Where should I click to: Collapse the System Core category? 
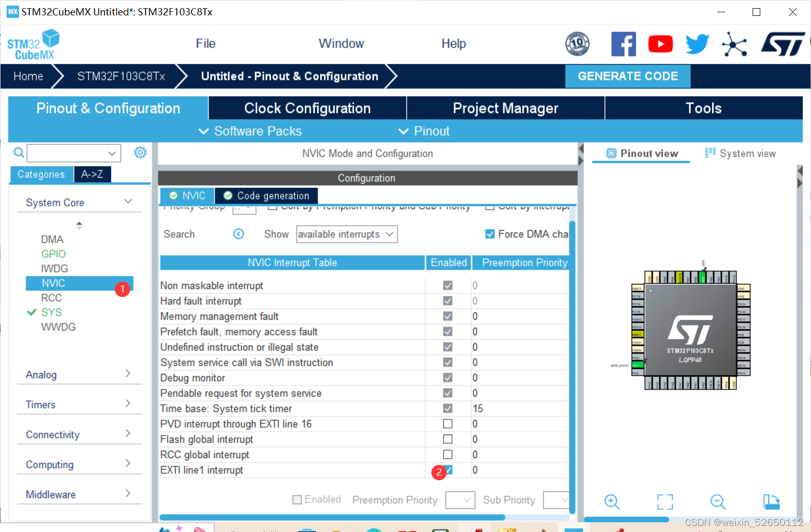(79, 202)
